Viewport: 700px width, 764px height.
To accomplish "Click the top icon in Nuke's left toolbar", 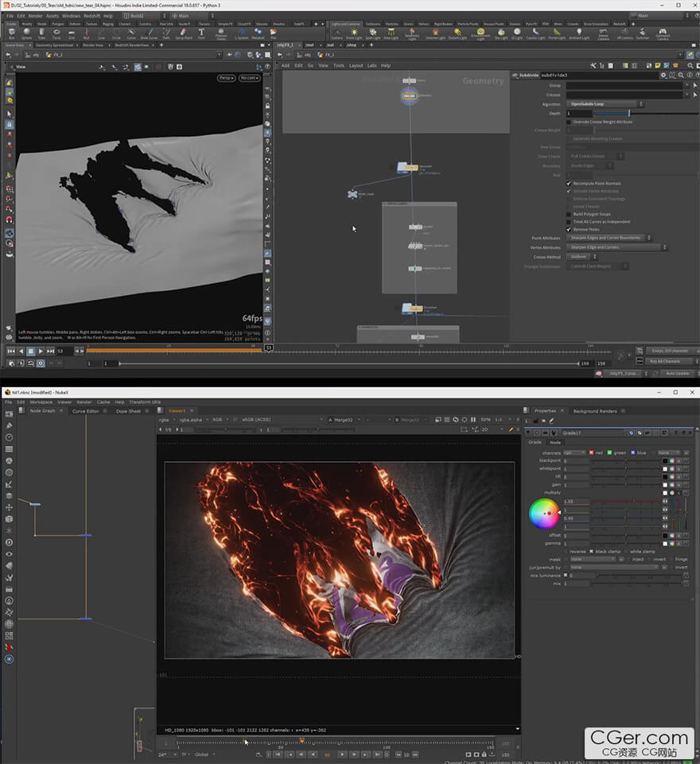I will click(x=9, y=414).
